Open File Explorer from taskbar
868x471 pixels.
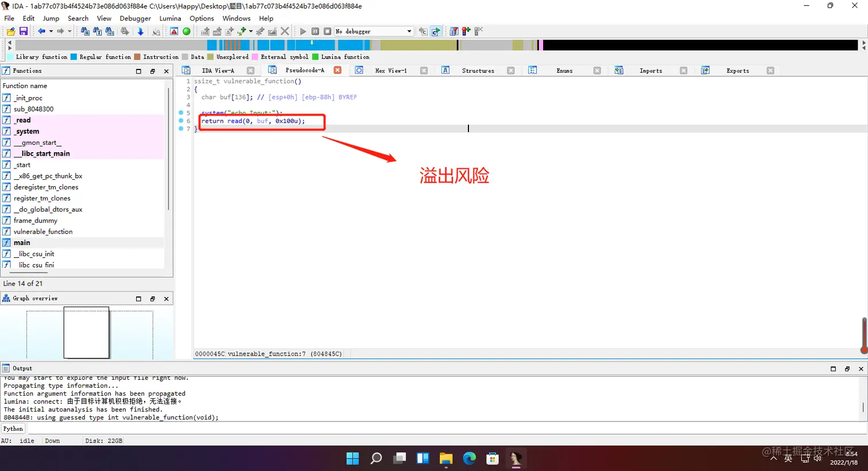click(446, 458)
